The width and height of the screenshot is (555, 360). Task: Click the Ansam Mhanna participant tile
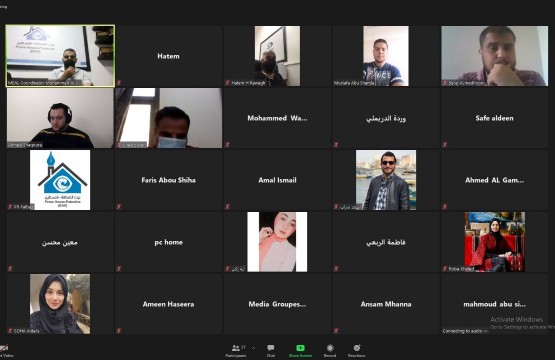pyautogui.click(x=386, y=304)
